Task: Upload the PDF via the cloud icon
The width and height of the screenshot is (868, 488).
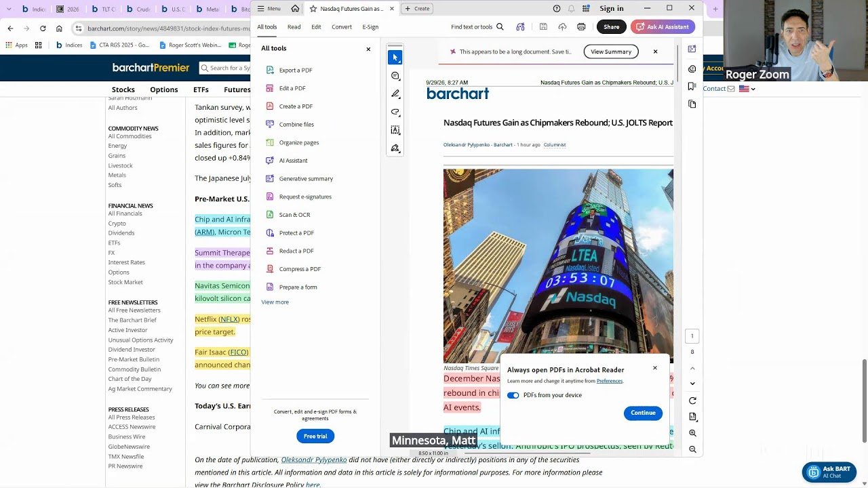Action: [562, 27]
